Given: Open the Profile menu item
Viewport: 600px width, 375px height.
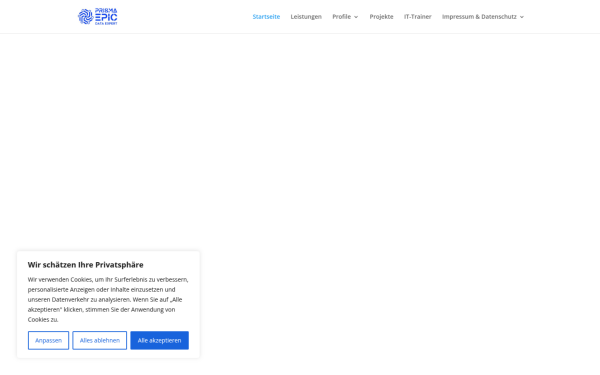Looking at the screenshot, I should click(x=341, y=17).
